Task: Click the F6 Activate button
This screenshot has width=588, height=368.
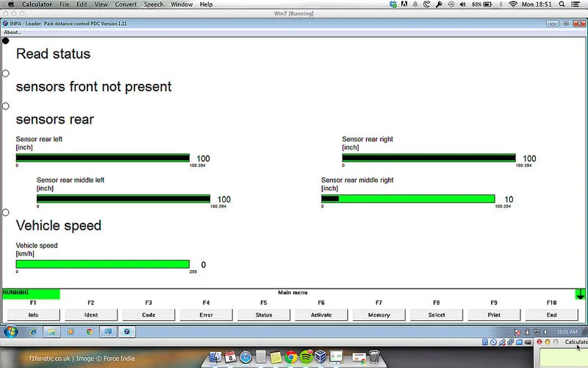Action: 321,315
